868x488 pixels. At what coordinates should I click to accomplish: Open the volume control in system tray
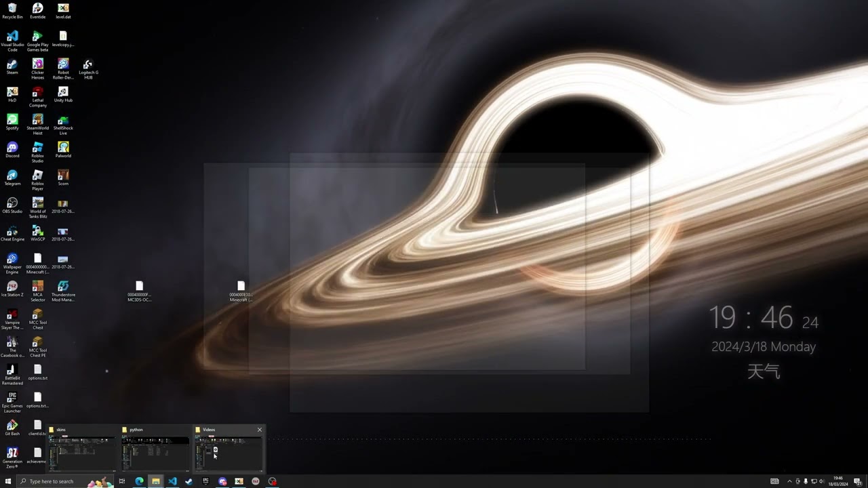tap(822, 481)
